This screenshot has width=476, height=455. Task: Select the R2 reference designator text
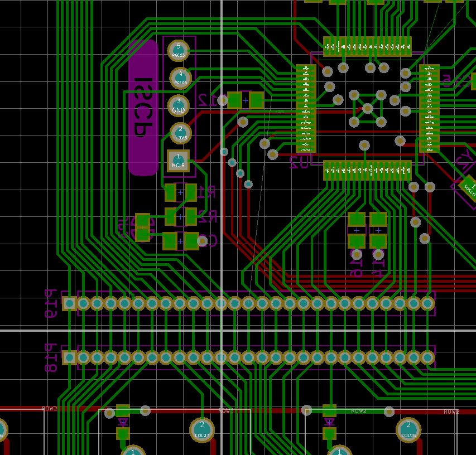click(208, 217)
